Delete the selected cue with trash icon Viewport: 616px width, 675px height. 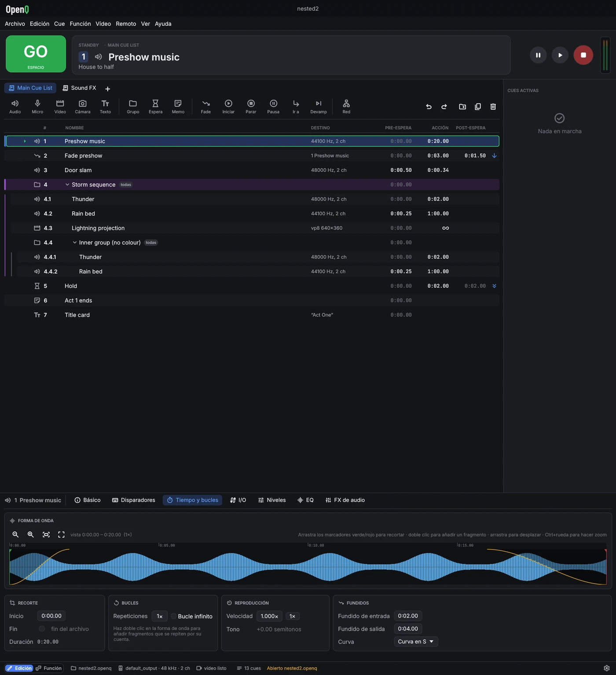point(493,106)
